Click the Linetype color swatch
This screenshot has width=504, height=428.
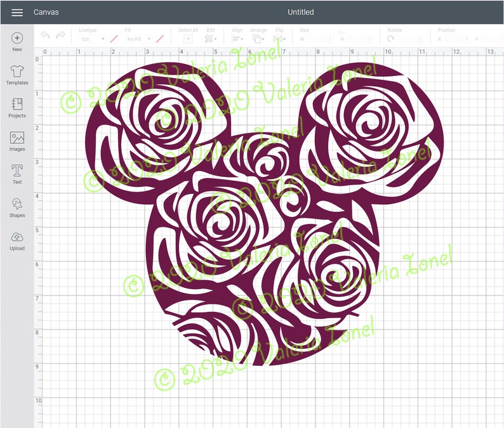(x=114, y=39)
